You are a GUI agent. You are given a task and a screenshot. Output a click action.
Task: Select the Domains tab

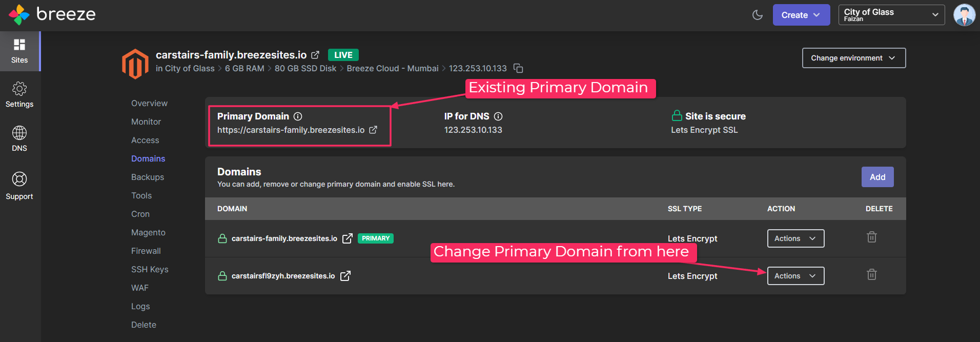click(148, 158)
